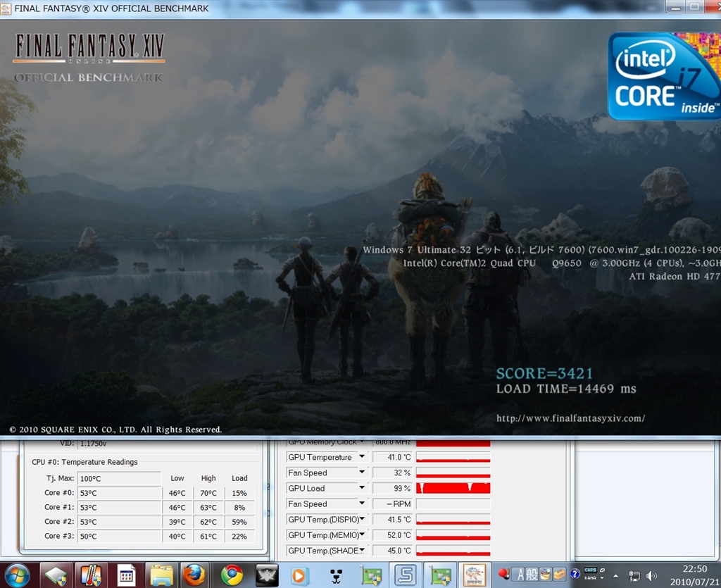Click the GPU Temp.(MEMIO) sensor graph
Screen dimensions: 721x588
click(x=453, y=535)
